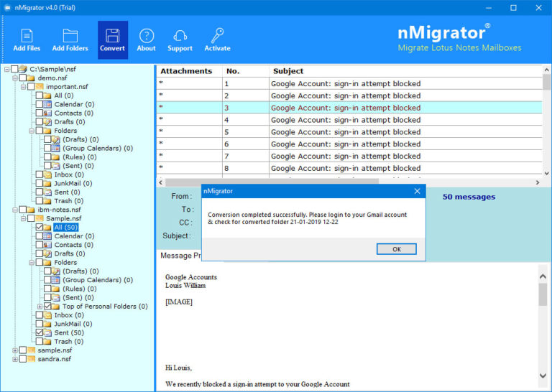The height and width of the screenshot is (392, 552).
Task: Select Trash (0) label under important.nsf
Action: tap(69, 201)
